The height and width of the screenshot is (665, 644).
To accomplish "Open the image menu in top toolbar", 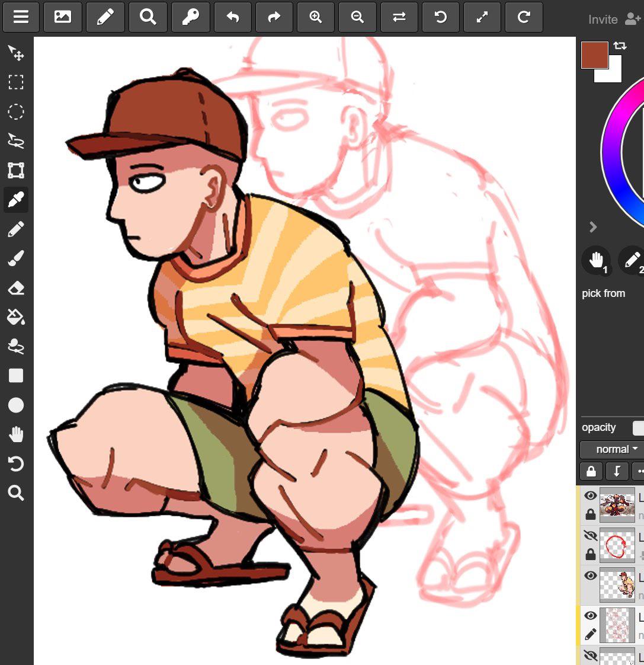I will pos(63,17).
